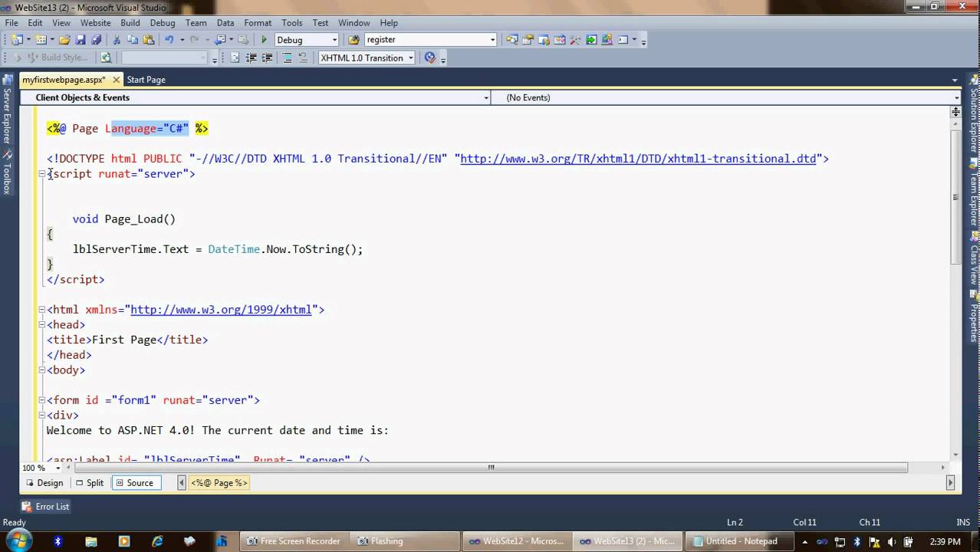Switch to Split view
This screenshot has height=552, width=980.
pyautogui.click(x=90, y=483)
